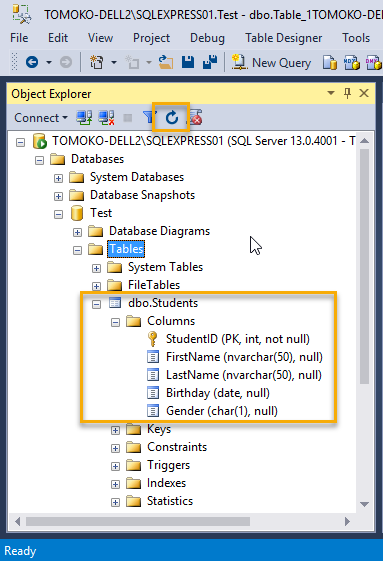Click the Open File folder icon
The height and width of the screenshot is (561, 383).
pyautogui.click(x=166, y=62)
